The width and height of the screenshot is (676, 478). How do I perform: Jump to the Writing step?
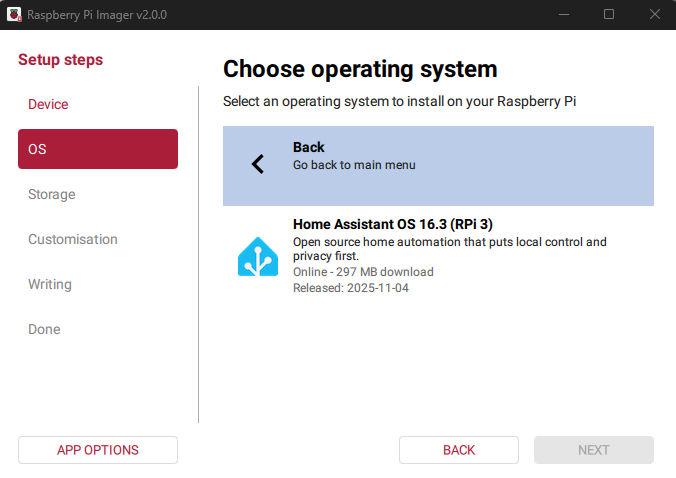50,284
